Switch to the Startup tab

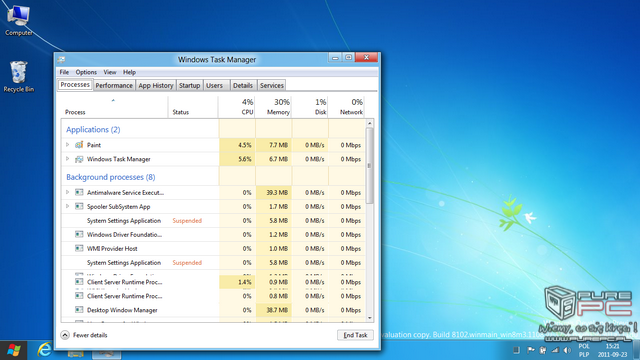189,85
